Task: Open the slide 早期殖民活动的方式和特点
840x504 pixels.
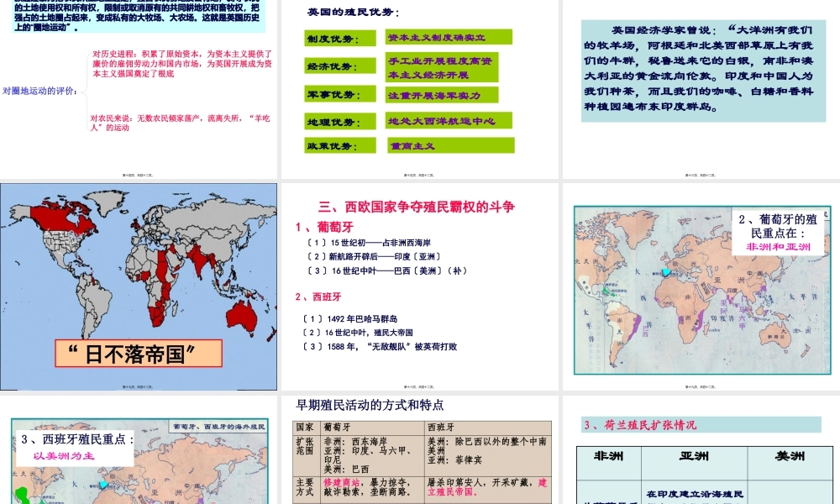Action: tap(419, 450)
